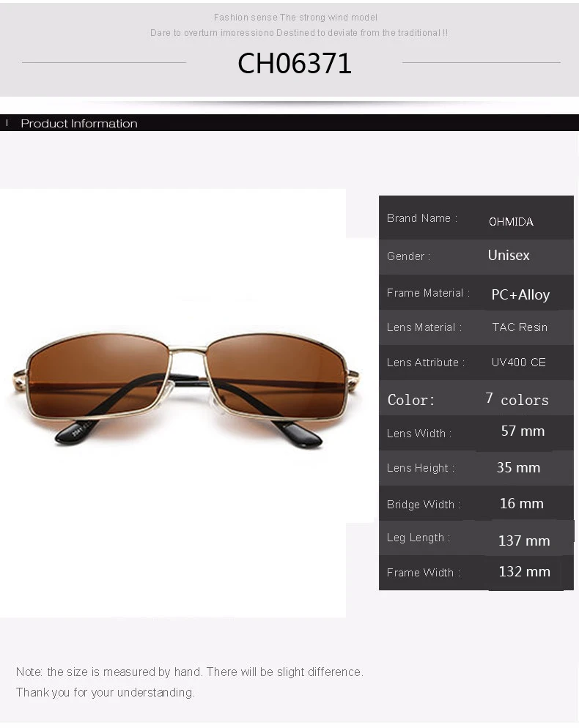
Task: Click the '132 mm' frame width value
Action: point(524,571)
